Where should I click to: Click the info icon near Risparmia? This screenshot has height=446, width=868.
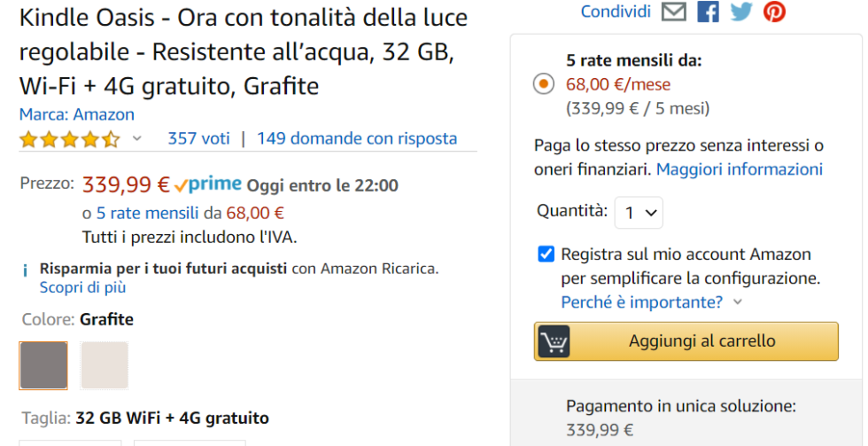pyautogui.click(x=25, y=269)
